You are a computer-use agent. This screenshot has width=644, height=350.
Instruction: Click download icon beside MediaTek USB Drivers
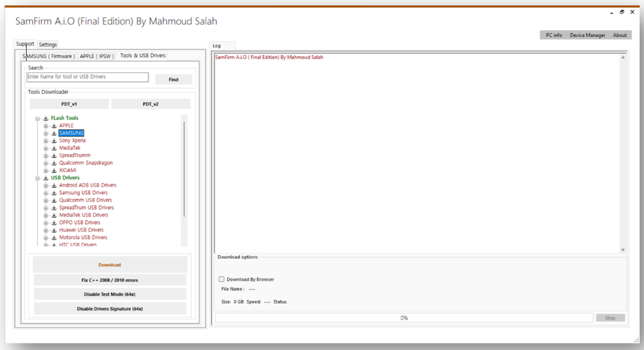(x=54, y=215)
